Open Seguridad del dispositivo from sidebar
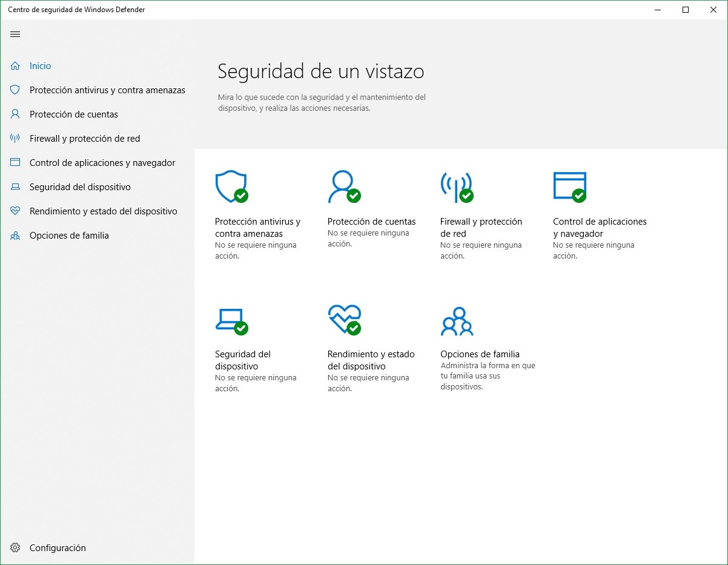728x565 pixels. point(80,187)
